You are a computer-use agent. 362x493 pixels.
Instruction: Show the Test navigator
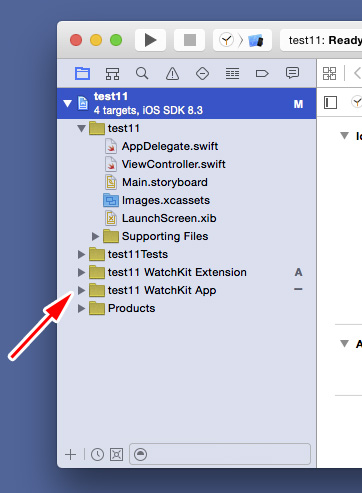click(x=202, y=73)
